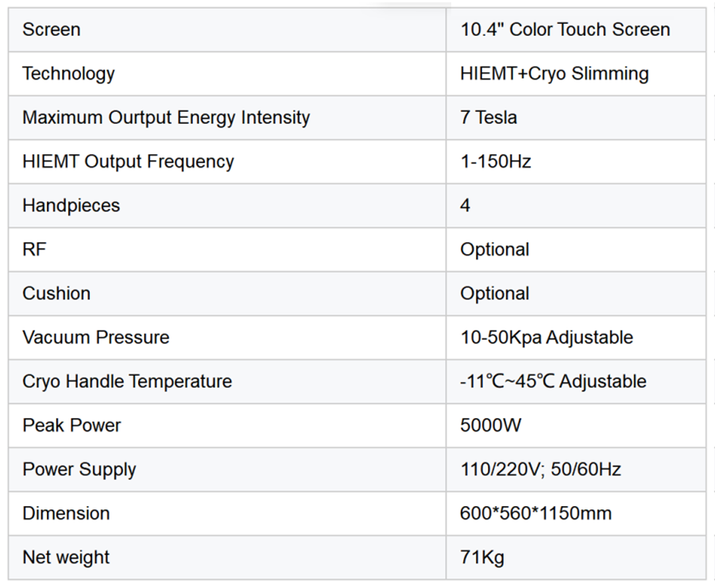Select the "110/220V; 50/60Hz" power supply value
Image resolution: width=715 pixels, height=588 pixels.
point(540,470)
